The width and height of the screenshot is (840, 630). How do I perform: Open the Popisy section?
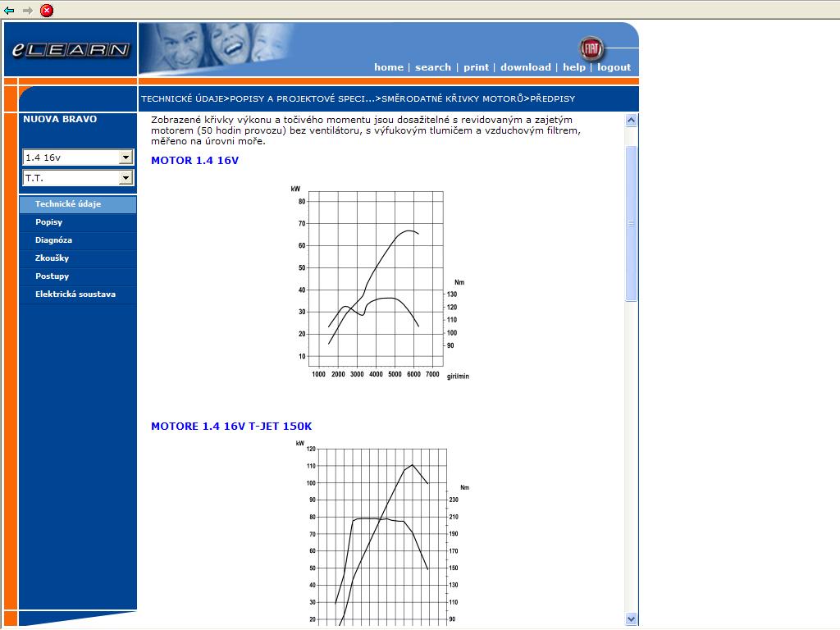pyautogui.click(x=49, y=222)
